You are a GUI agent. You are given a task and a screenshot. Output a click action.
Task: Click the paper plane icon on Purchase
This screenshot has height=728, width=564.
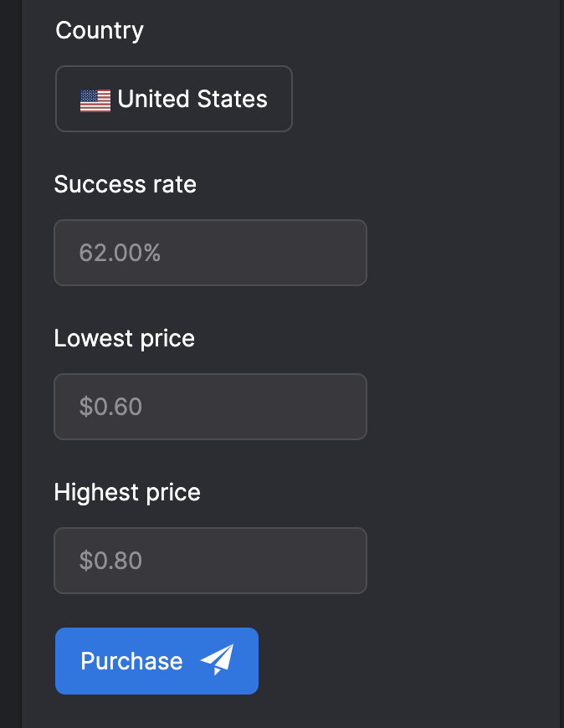tap(217, 660)
